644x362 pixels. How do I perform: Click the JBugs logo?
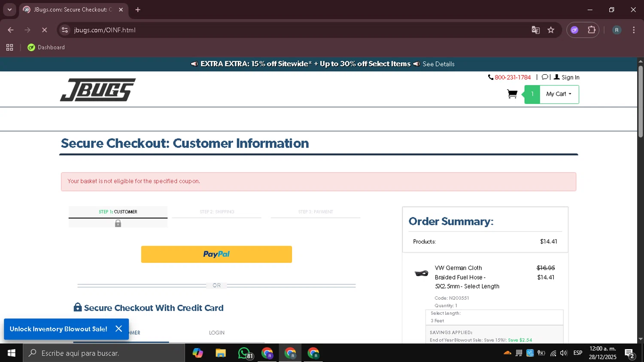coord(98,90)
